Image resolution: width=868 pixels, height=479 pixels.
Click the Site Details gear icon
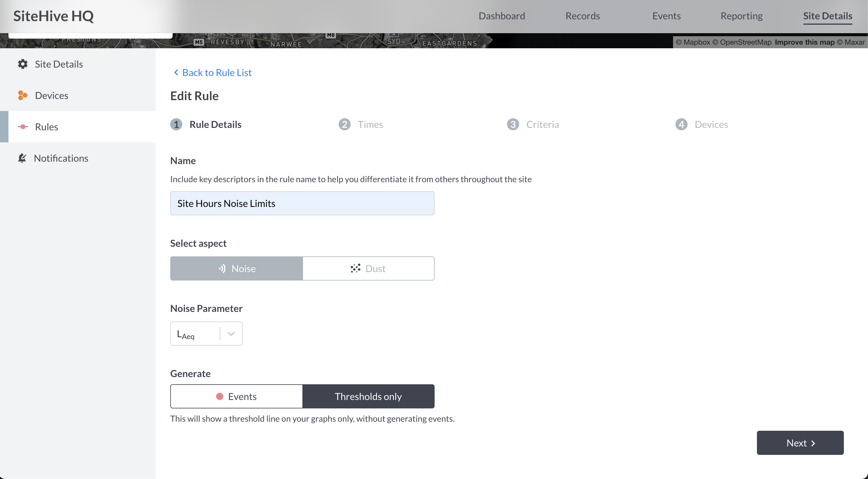23,64
